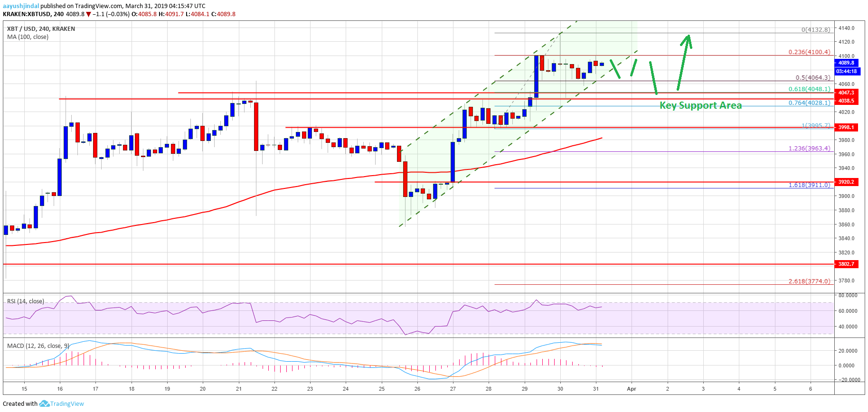Click the 4038.5 red price label
This screenshot has height=412, width=868.
[x=846, y=101]
